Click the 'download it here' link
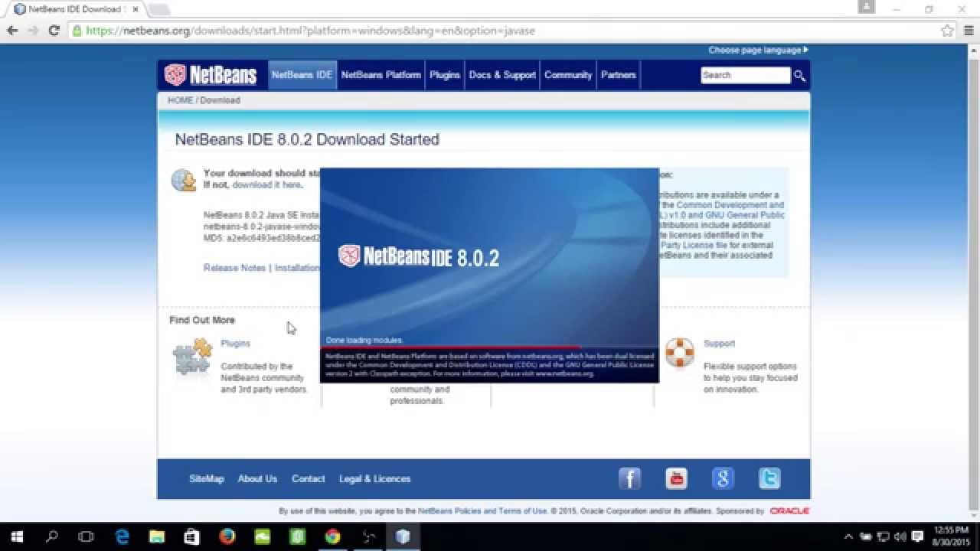 (x=266, y=184)
